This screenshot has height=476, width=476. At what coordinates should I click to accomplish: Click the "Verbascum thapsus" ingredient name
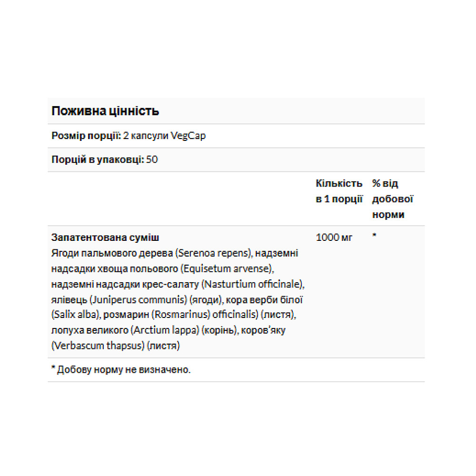pyautogui.click(x=98, y=346)
